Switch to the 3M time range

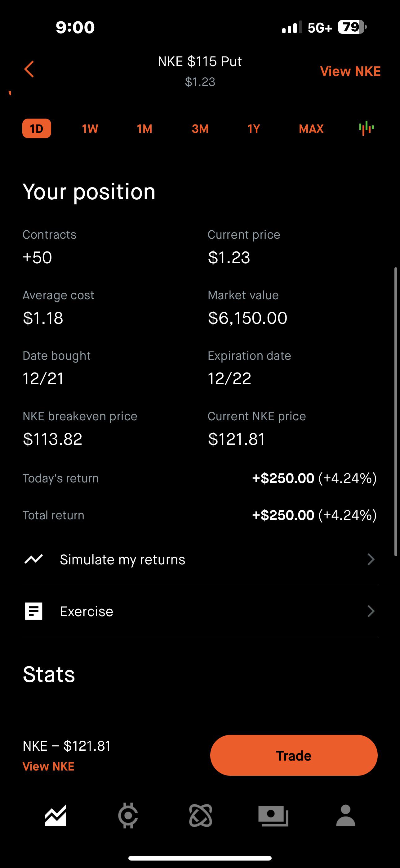(200, 129)
